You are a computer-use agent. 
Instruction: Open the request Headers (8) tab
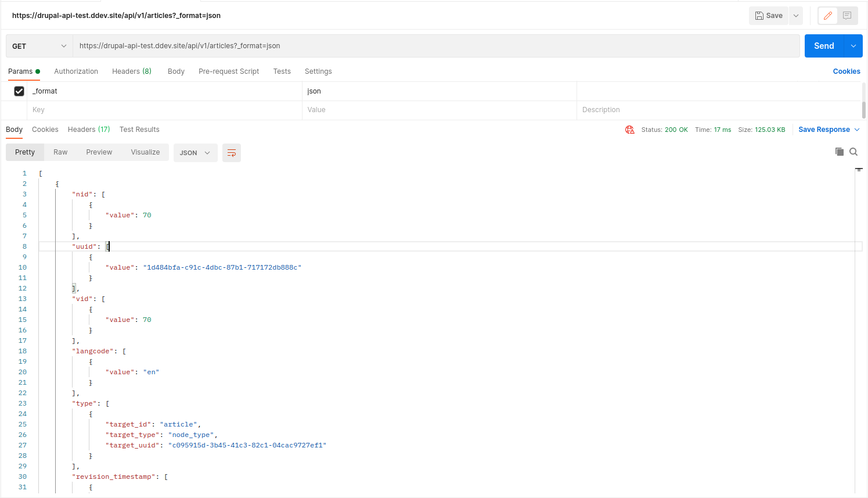(132, 71)
